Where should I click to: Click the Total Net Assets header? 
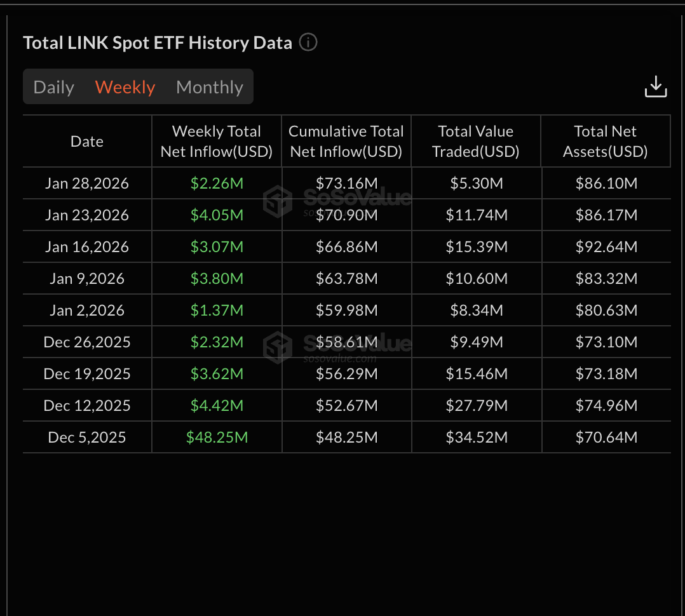click(605, 141)
